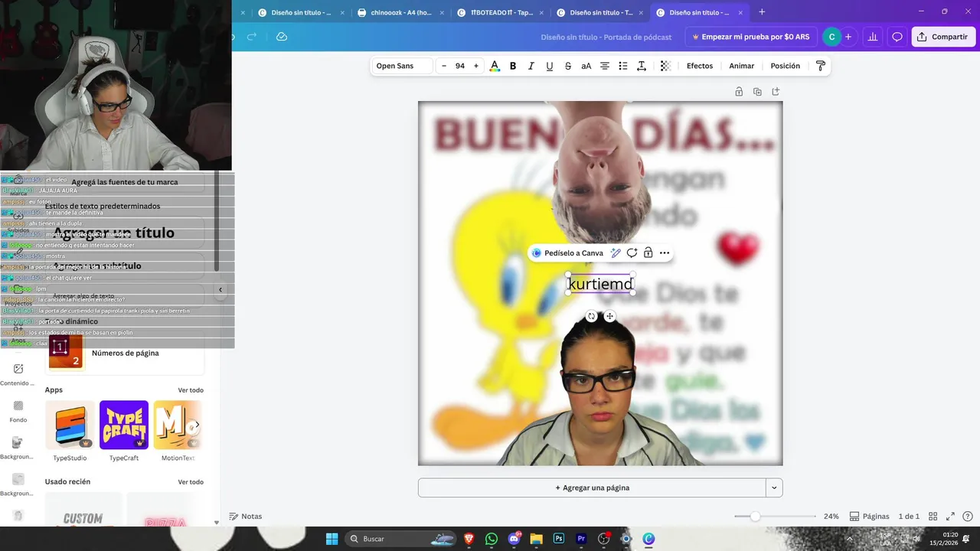This screenshot has height=551, width=980.
Task: Open Fondo in left sidebar
Action: (18, 411)
